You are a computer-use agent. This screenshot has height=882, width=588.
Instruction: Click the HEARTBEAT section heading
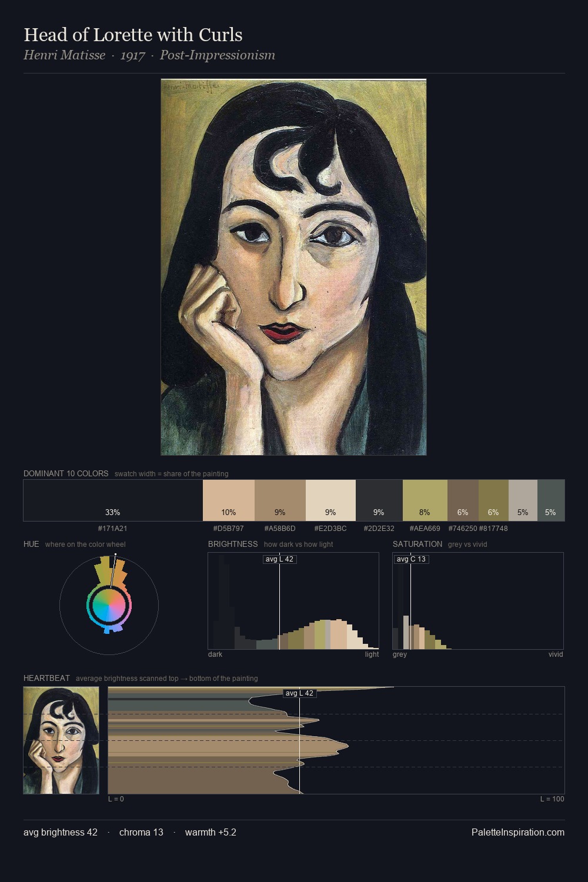46,678
